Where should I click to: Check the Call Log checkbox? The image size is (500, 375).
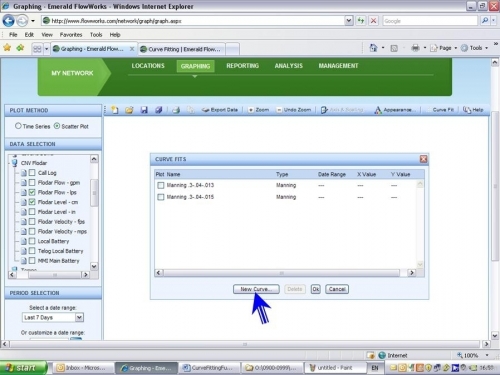click(x=32, y=173)
